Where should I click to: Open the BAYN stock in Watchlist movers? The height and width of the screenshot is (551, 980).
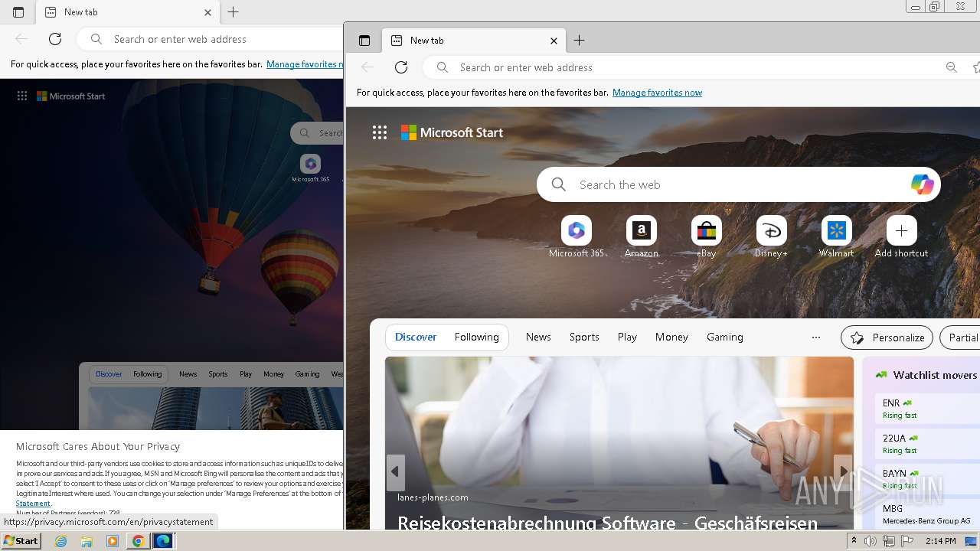point(927,479)
